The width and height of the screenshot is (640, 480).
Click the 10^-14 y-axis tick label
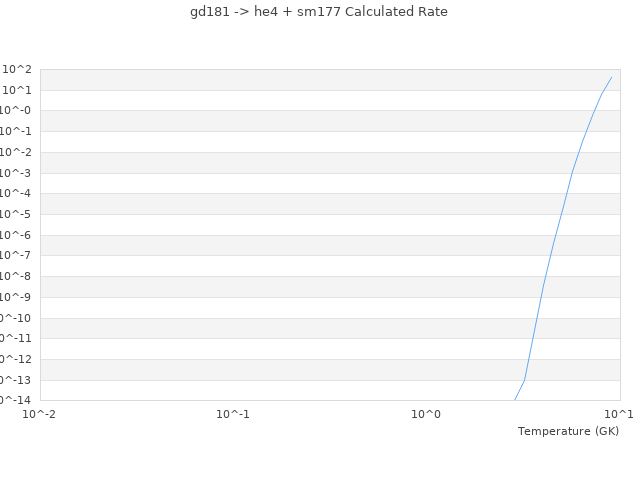14,400
